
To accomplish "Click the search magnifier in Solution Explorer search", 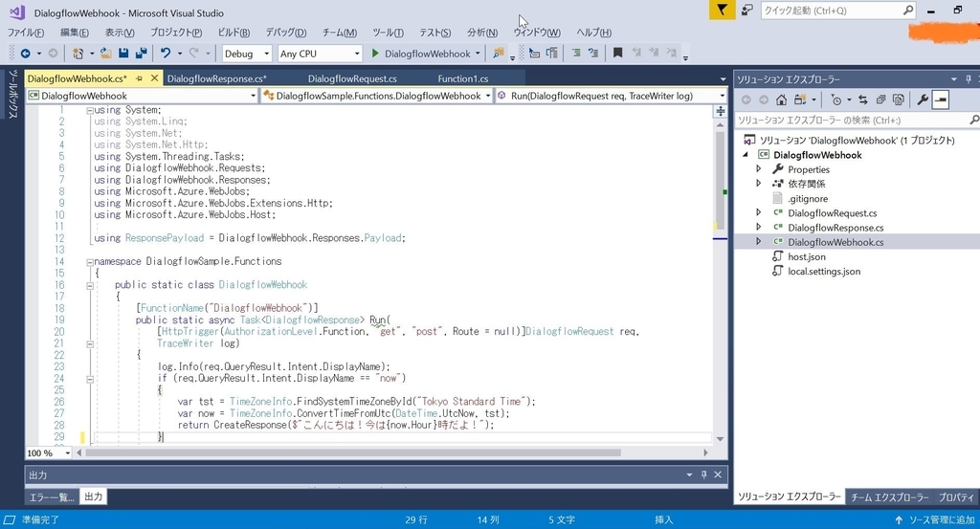I will click(x=973, y=120).
